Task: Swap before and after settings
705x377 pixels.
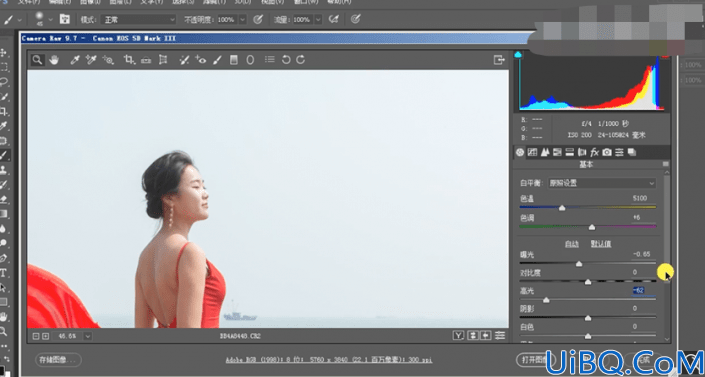Action: coord(473,336)
